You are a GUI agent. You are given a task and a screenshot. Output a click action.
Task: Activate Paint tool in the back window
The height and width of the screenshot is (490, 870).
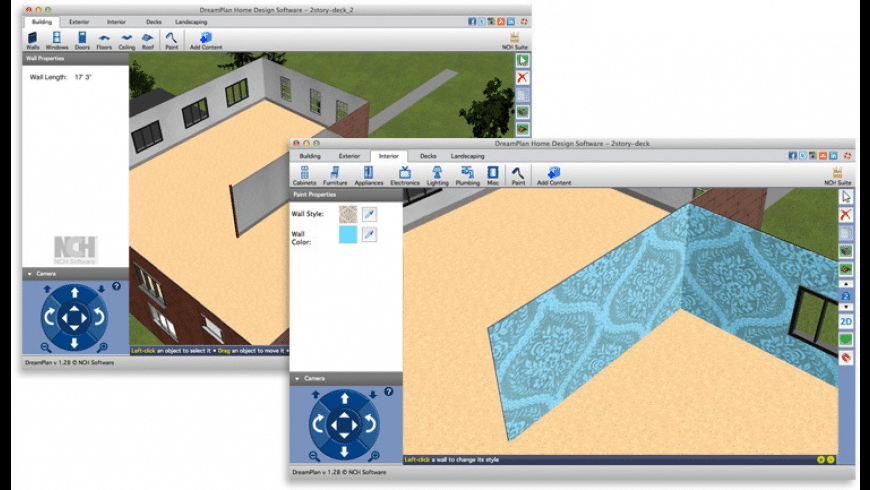pos(171,41)
